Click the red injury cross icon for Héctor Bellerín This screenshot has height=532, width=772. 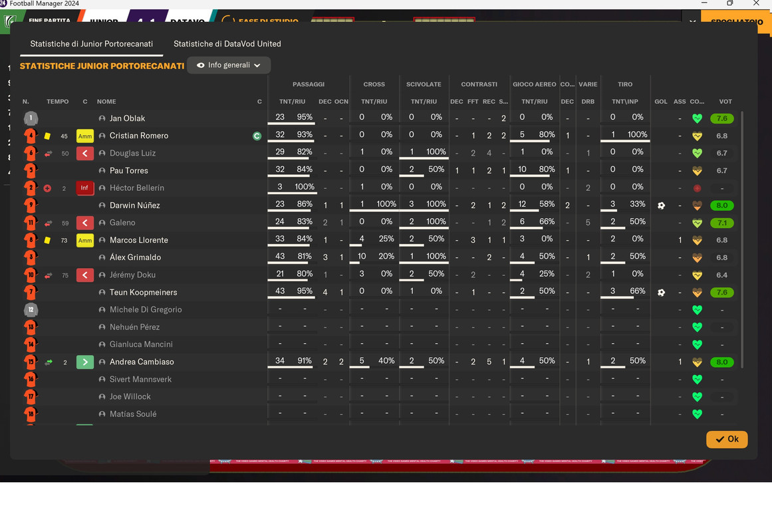click(x=47, y=188)
